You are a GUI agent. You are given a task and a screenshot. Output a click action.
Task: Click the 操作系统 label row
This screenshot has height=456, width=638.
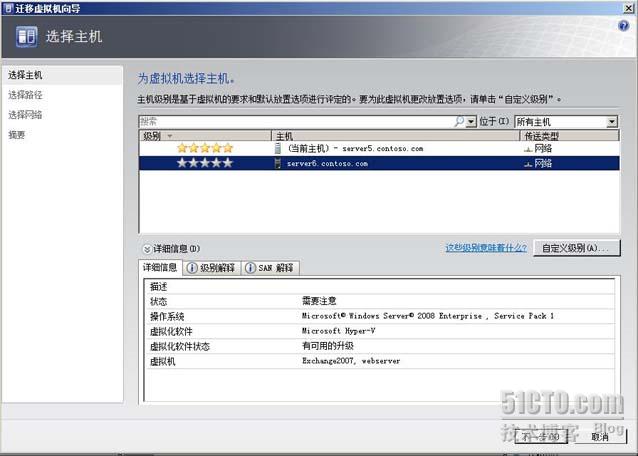167,316
